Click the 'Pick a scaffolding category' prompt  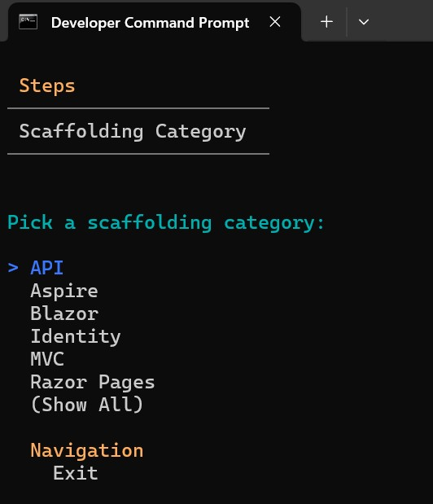166,222
